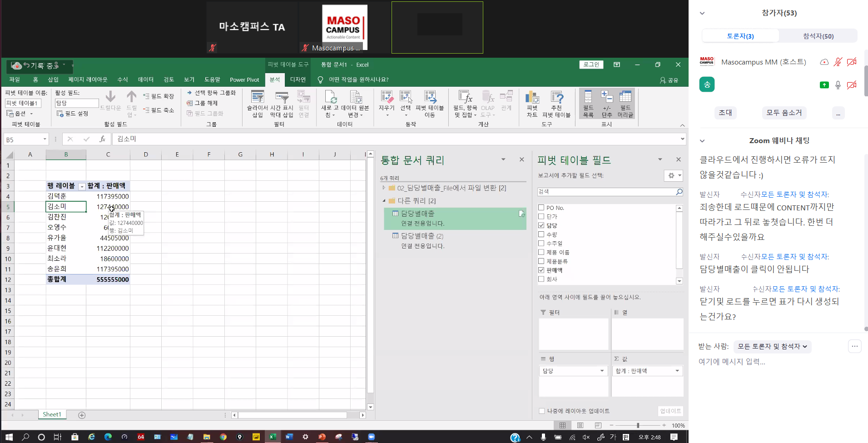
Task: Open the 행 레이블 filter dropdown
Action: pyautogui.click(x=82, y=186)
